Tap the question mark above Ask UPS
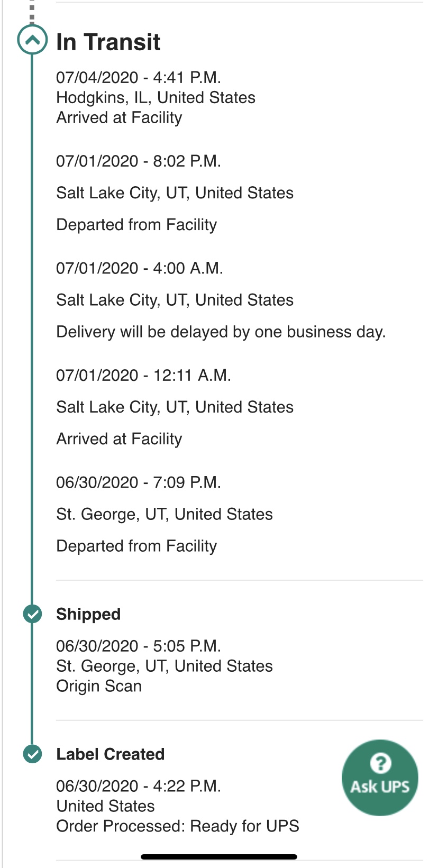 tap(380, 763)
